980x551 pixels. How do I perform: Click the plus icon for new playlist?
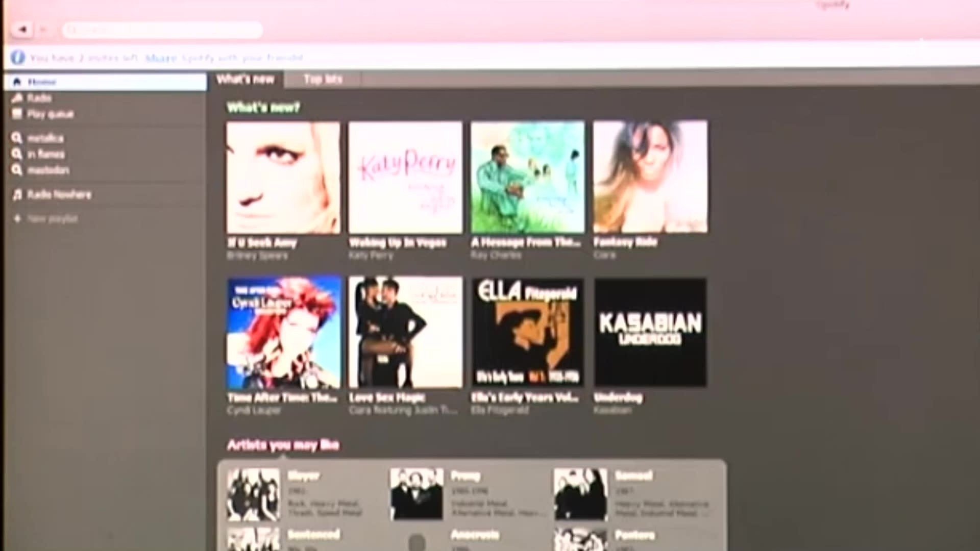coord(17,219)
